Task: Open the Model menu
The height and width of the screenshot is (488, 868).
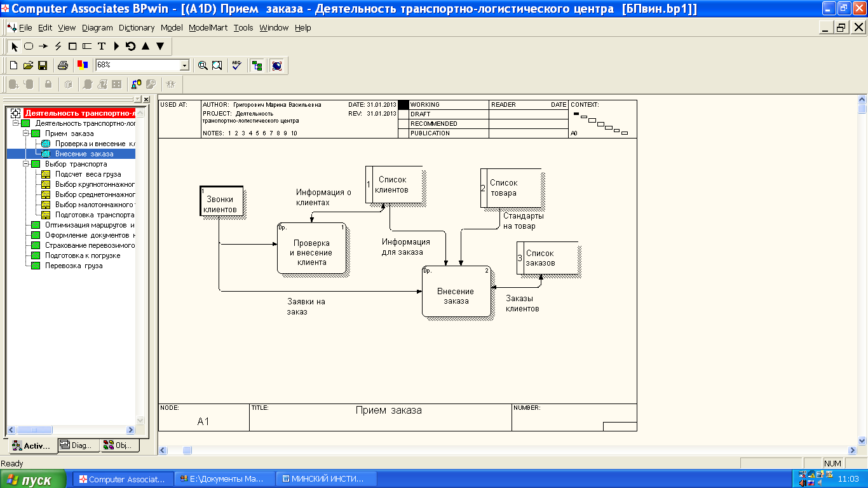Action: 172,28
